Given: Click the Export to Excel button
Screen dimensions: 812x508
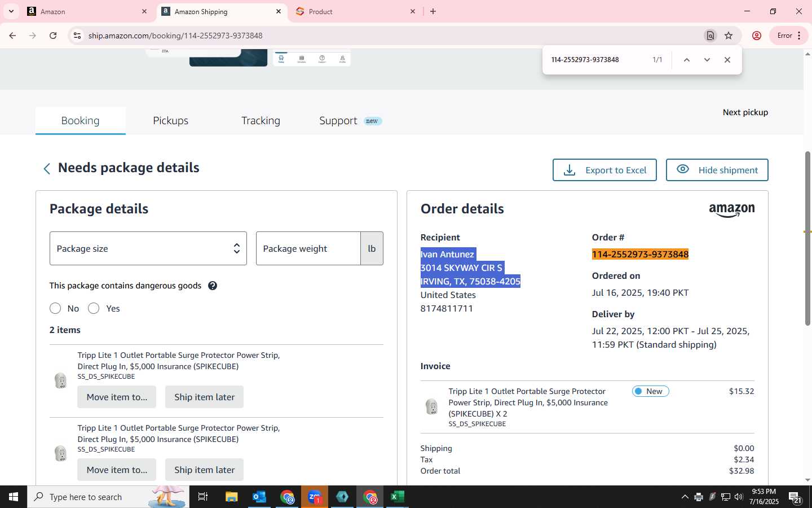Looking at the screenshot, I should click(x=604, y=170).
